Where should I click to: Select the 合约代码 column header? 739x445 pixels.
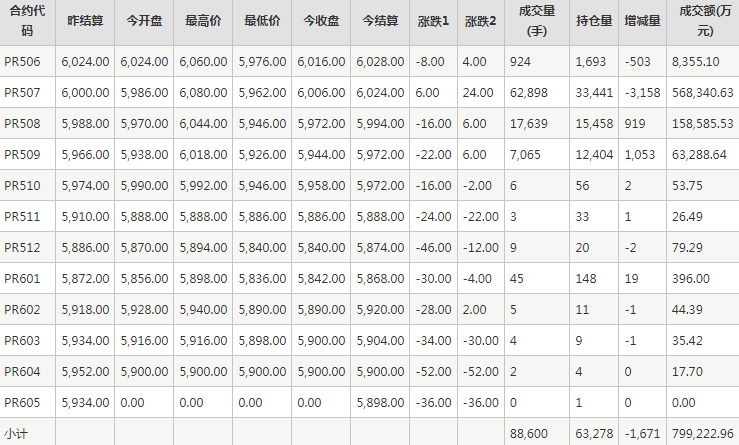(27, 21)
